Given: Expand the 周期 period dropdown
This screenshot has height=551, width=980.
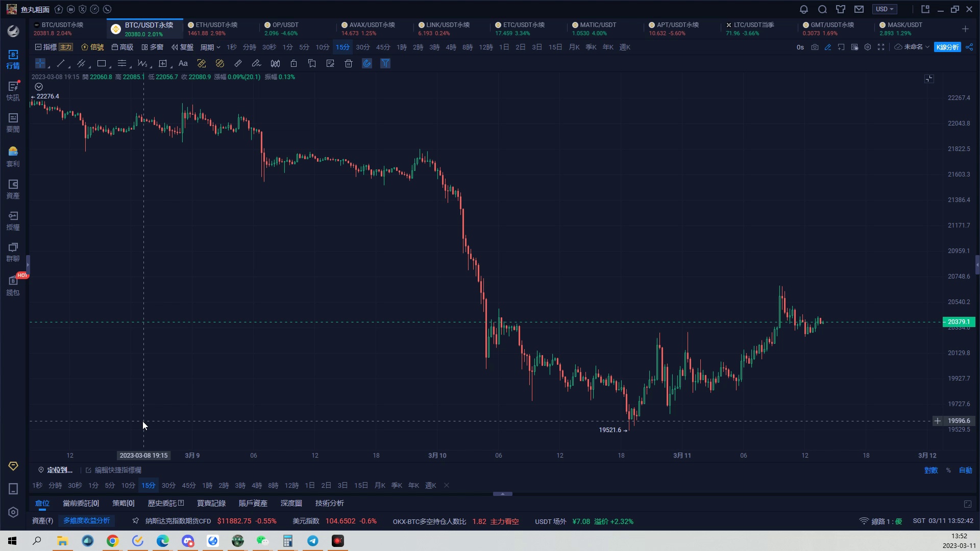Looking at the screenshot, I should pyautogui.click(x=210, y=47).
